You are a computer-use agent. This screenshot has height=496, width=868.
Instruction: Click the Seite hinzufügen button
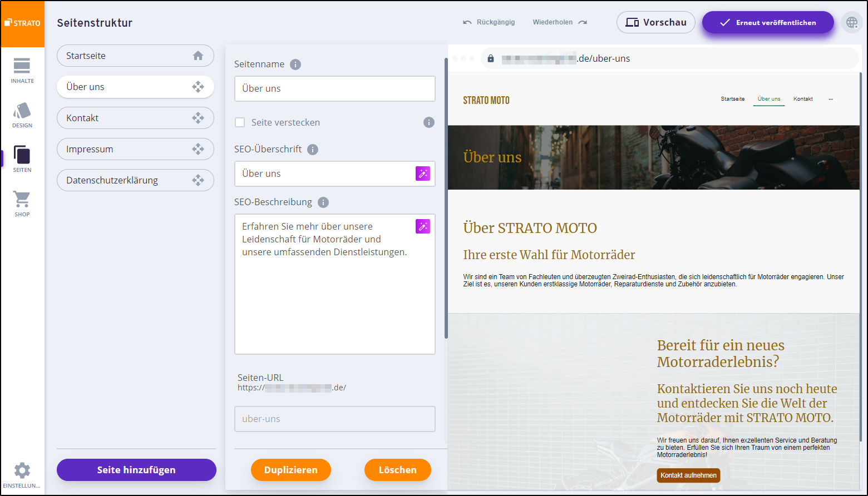tap(136, 470)
